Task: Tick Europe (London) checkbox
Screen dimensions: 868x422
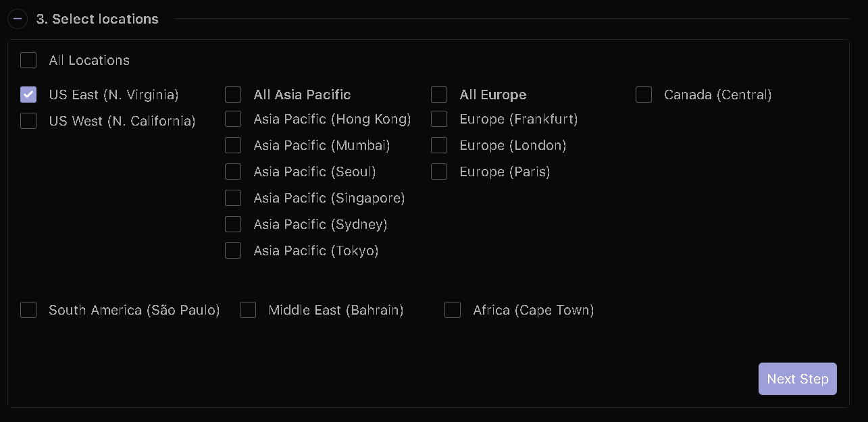Action: coord(439,145)
